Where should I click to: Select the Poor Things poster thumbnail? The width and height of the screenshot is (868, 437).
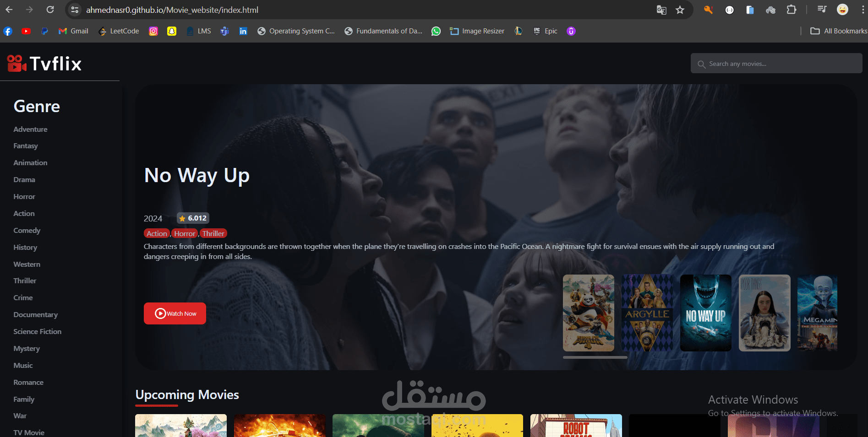(764, 313)
